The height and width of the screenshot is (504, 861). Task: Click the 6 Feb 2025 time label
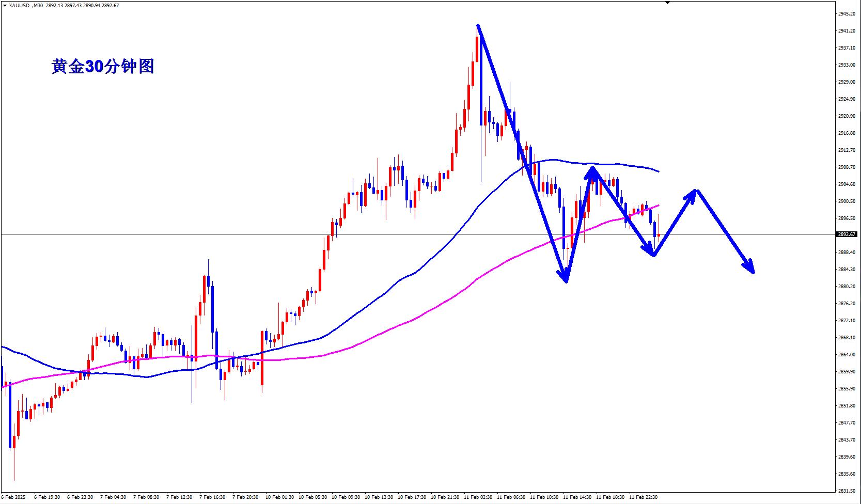(x=14, y=497)
